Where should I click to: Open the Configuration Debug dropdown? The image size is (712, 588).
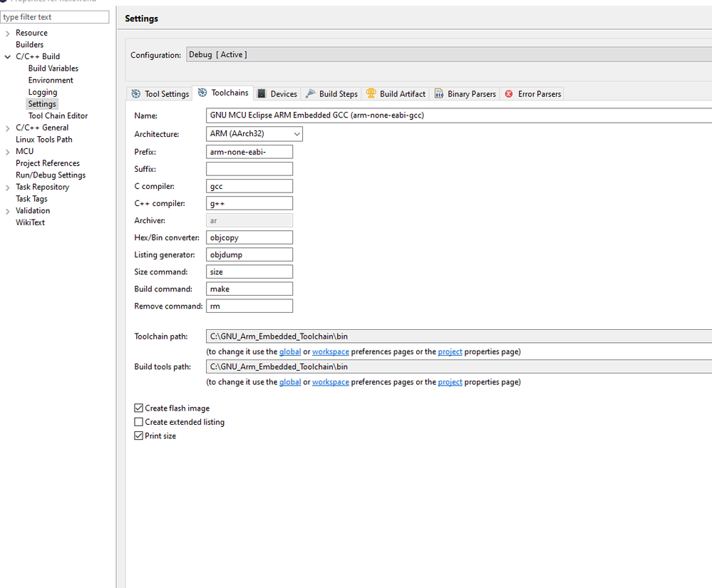tap(448, 54)
